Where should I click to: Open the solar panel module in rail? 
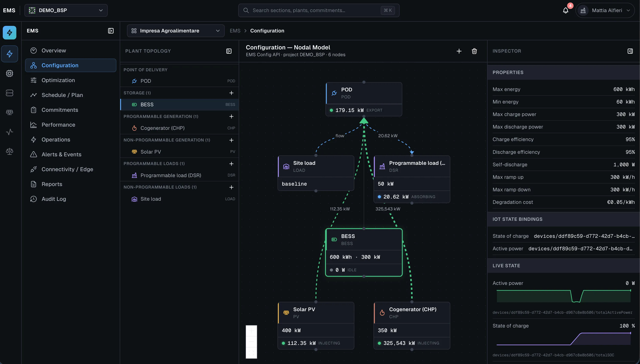pyautogui.click(x=10, y=112)
